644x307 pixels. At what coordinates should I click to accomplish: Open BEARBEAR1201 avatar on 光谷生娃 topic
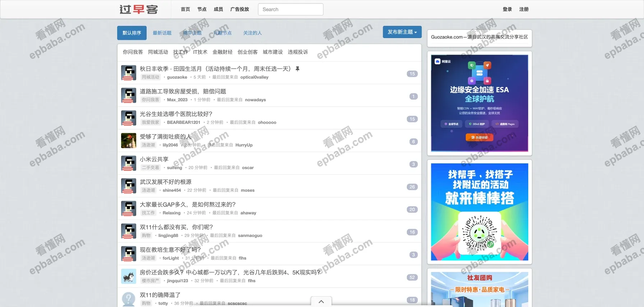click(x=129, y=118)
